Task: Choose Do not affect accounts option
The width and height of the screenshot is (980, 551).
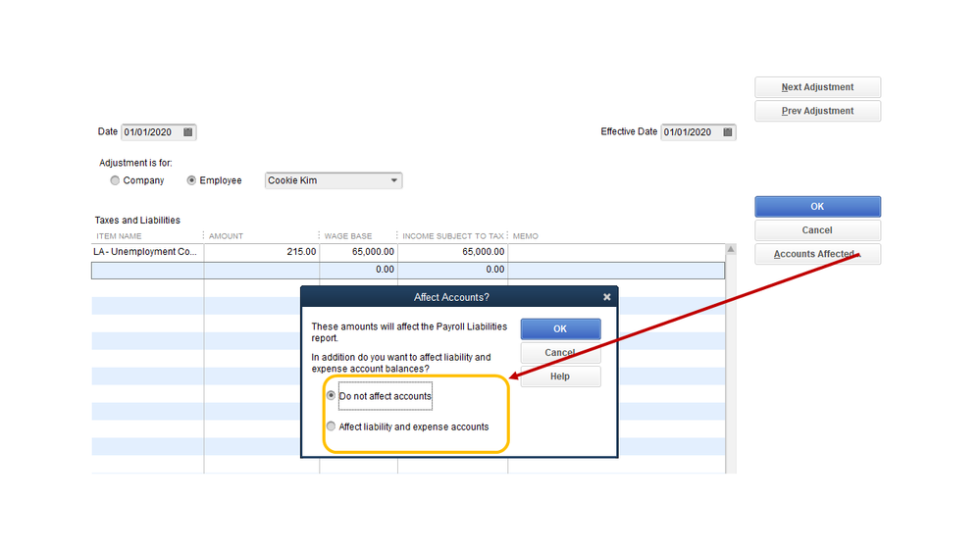Action: [x=331, y=395]
